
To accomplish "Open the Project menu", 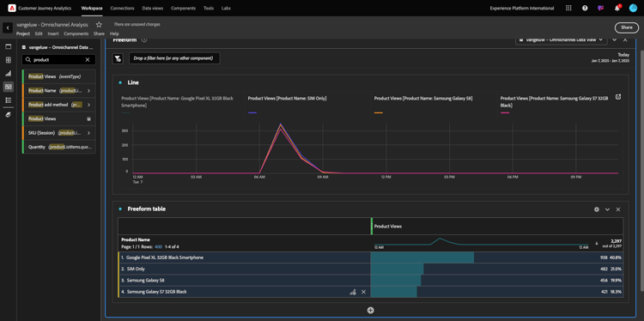I will 23,33.
